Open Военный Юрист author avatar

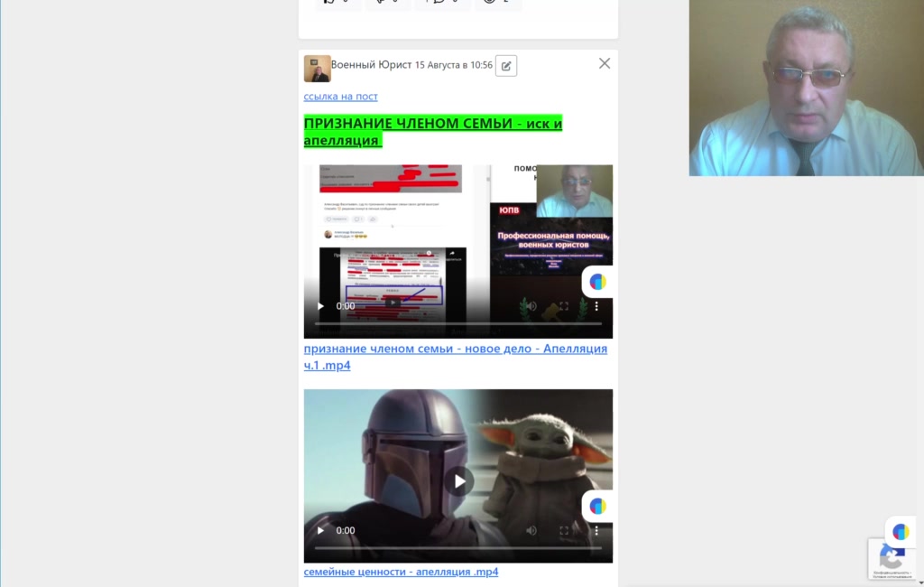click(317, 69)
